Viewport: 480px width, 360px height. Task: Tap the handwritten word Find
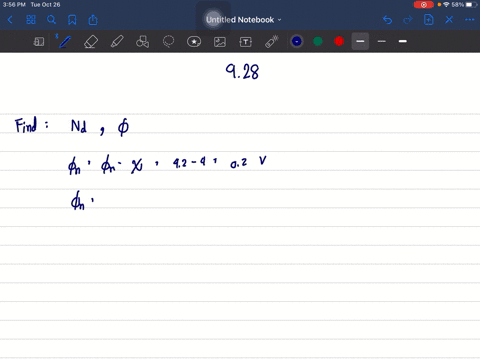pos(26,125)
